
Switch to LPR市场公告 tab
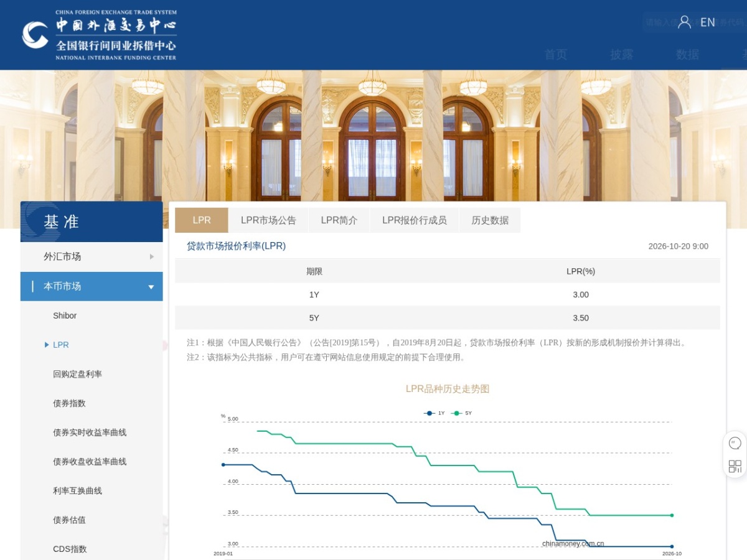pyautogui.click(x=268, y=220)
